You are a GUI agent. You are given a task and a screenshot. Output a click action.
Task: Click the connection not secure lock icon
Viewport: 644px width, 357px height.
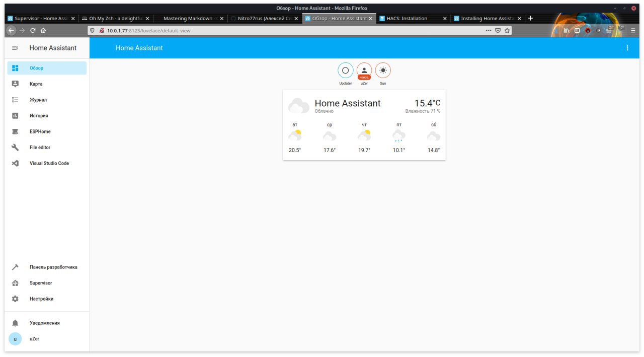point(102,30)
